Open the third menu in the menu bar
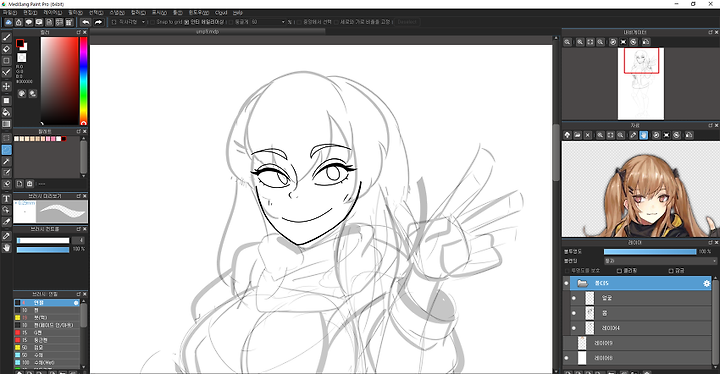 point(52,13)
